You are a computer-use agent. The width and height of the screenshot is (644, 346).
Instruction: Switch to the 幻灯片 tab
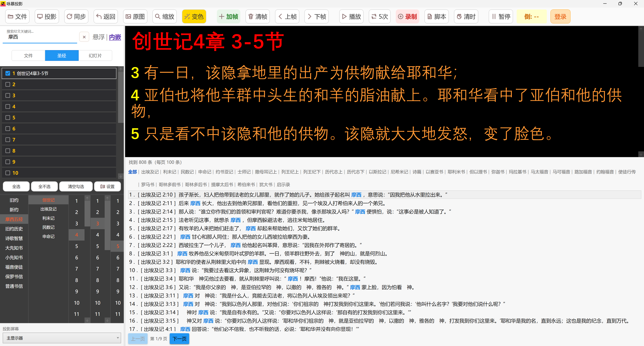(95, 55)
